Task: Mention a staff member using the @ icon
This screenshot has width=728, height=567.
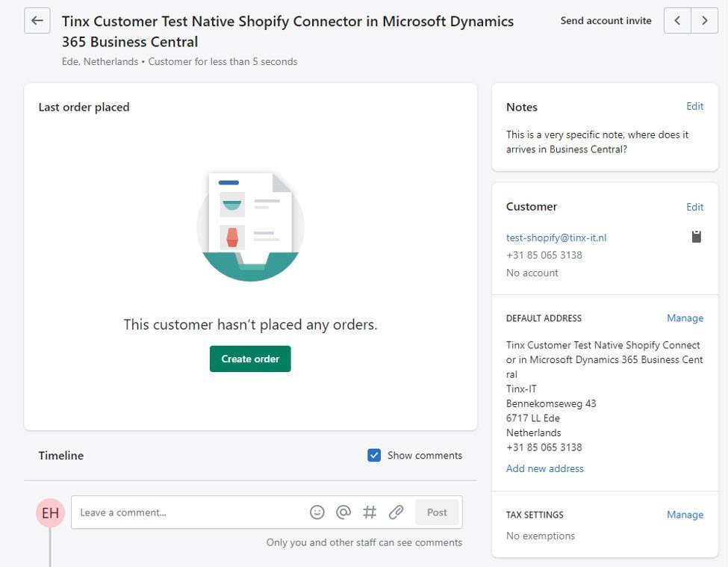Action: [x=343, y=512]
